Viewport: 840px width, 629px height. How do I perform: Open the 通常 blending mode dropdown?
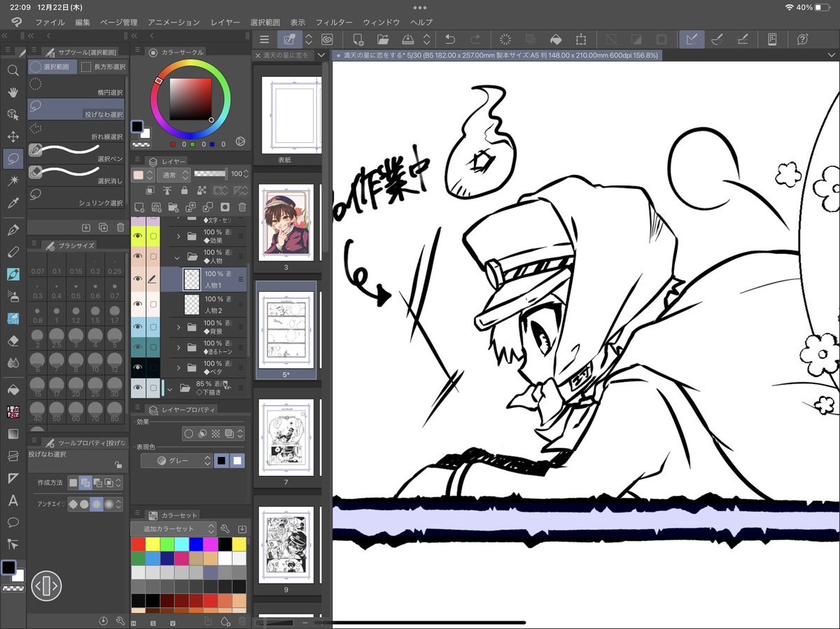click(173, 174)
